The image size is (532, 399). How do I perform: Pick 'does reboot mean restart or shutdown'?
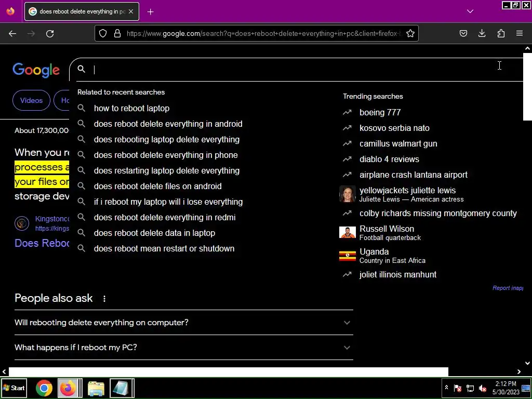coord(164,249)
